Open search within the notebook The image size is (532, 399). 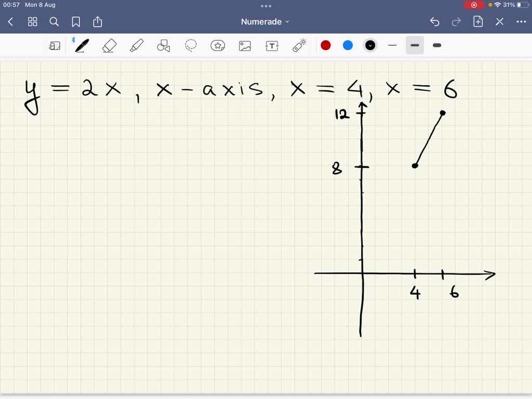54,22
